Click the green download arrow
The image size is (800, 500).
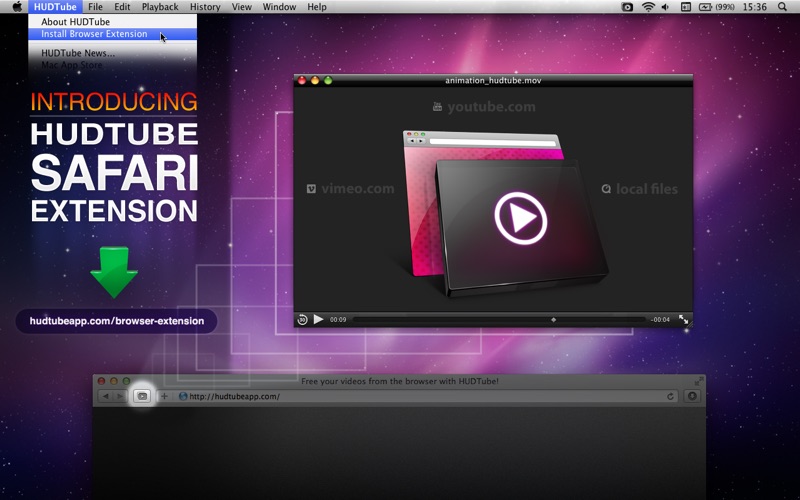[x=114, y=272]
